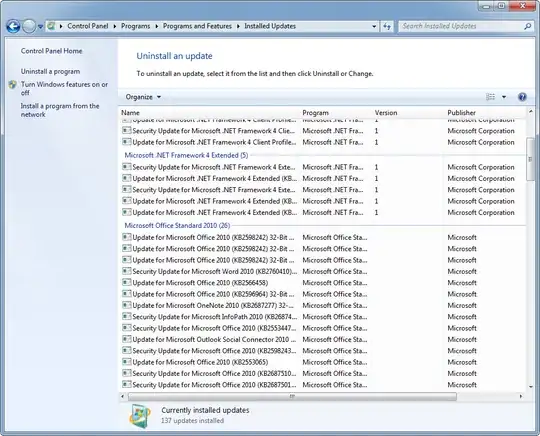Click the vertical scrollbar down arrow
This screenshot has width=540, height=436.
530,387
